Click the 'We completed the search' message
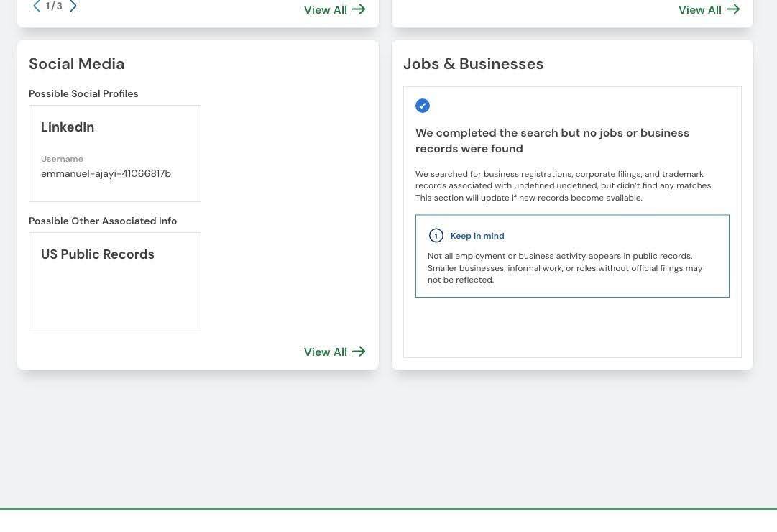The image size is (777, 532). (x=552, y=141)
